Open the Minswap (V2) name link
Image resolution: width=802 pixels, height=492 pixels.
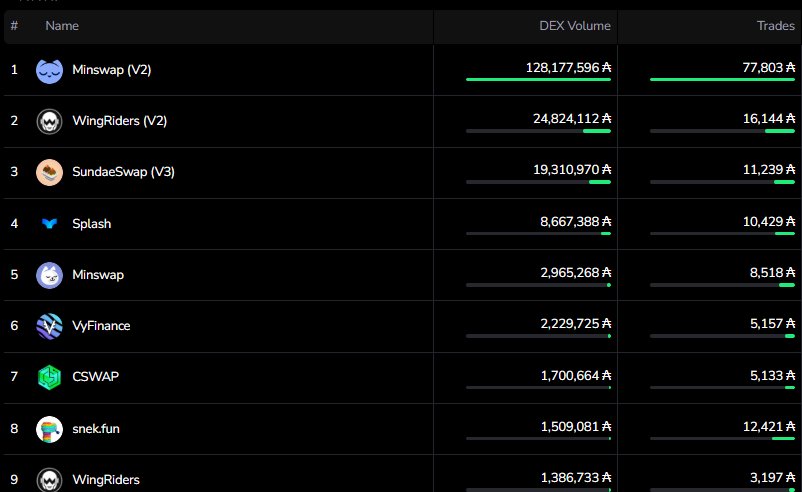[x=112, y=70]
